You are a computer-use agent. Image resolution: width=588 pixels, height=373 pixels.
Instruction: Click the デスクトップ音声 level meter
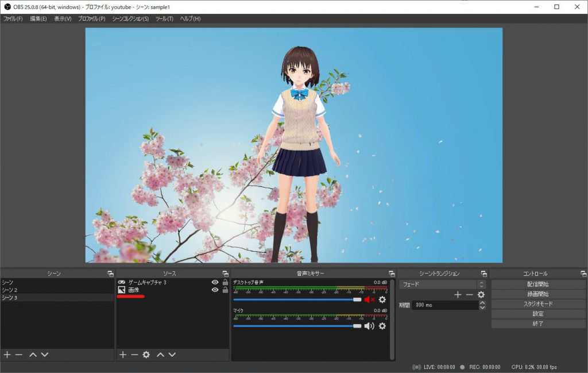coord(310,288)
